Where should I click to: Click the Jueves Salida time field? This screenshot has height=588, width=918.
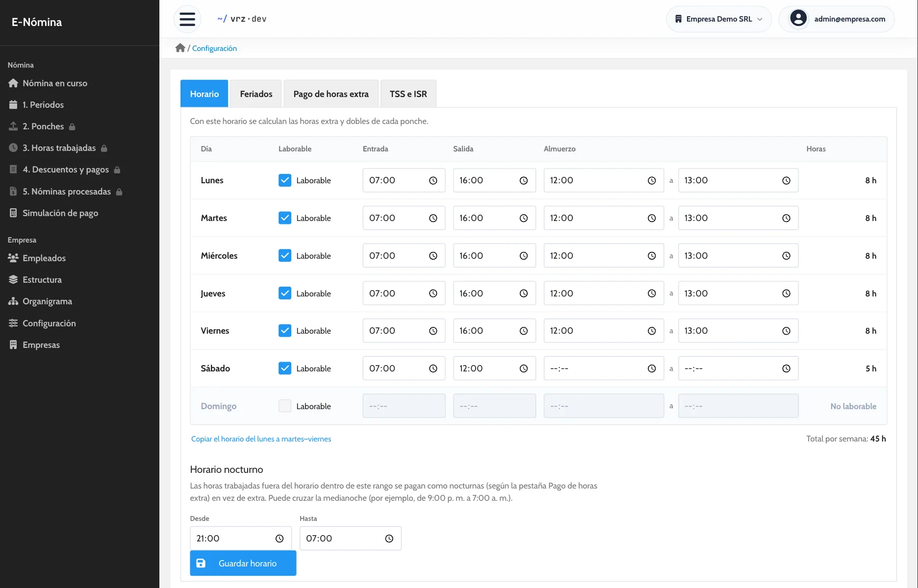click(x=494, y=294)
